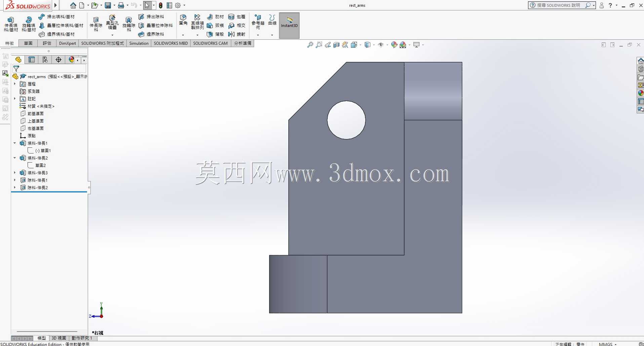644x346 pixels.
Task: Select the 邊界填料/基材 boundary boss tool
Action: [x=56, y=34]
